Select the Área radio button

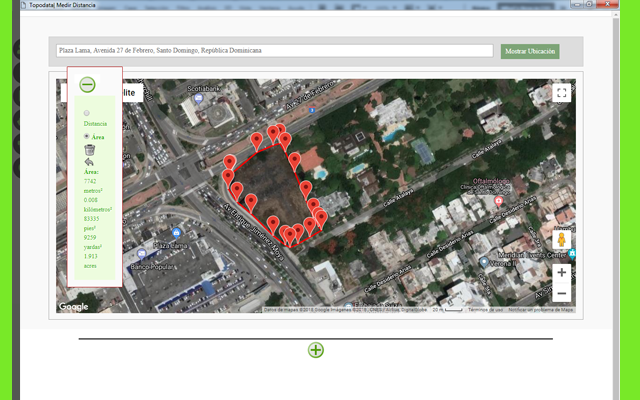pos(87,136)
